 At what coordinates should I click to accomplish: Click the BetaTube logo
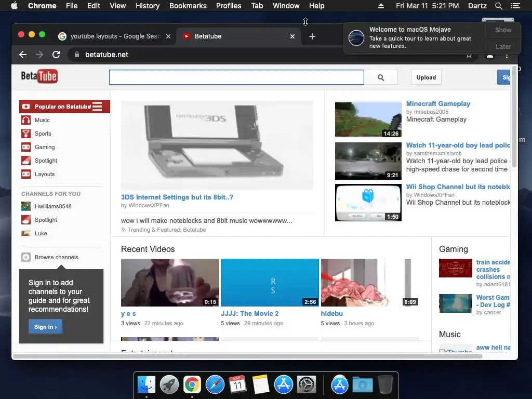(x=39, y=76)
